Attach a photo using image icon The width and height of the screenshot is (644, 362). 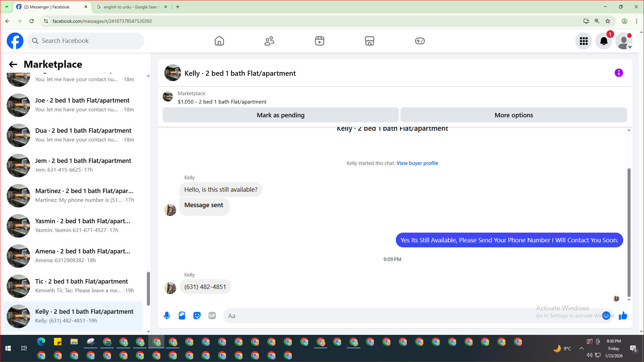pos(182,316)
